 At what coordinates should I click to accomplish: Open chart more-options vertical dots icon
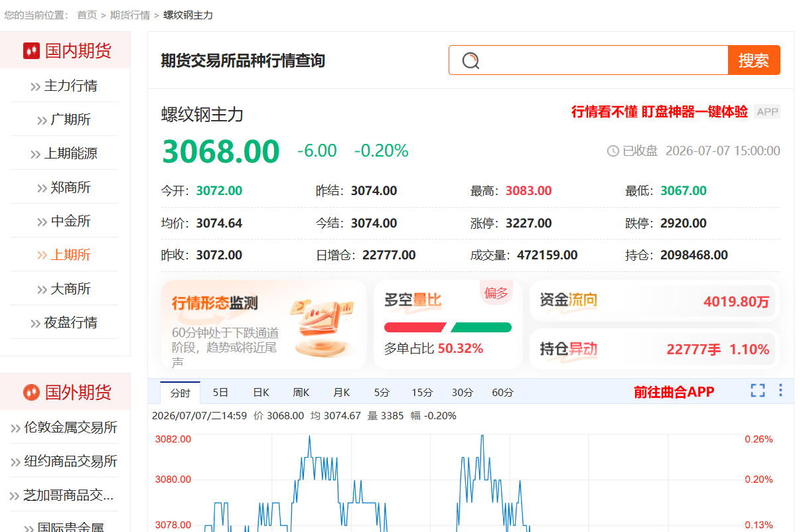[x=780, y=390]
